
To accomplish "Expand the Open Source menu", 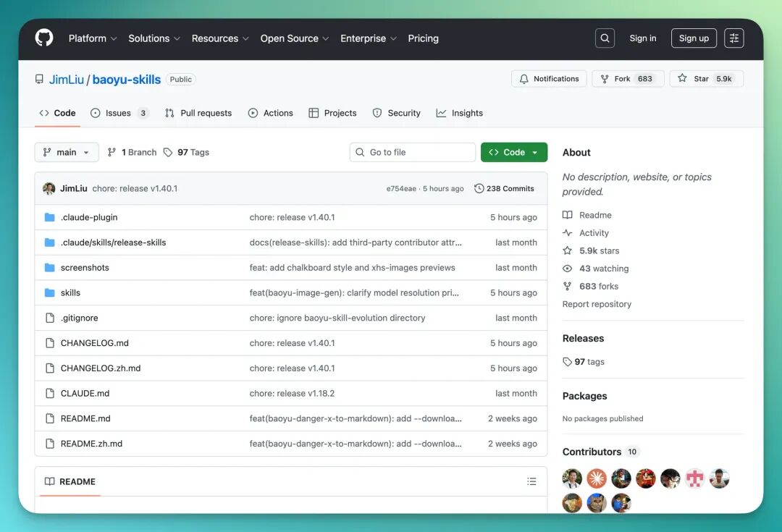I will [294, 38].
